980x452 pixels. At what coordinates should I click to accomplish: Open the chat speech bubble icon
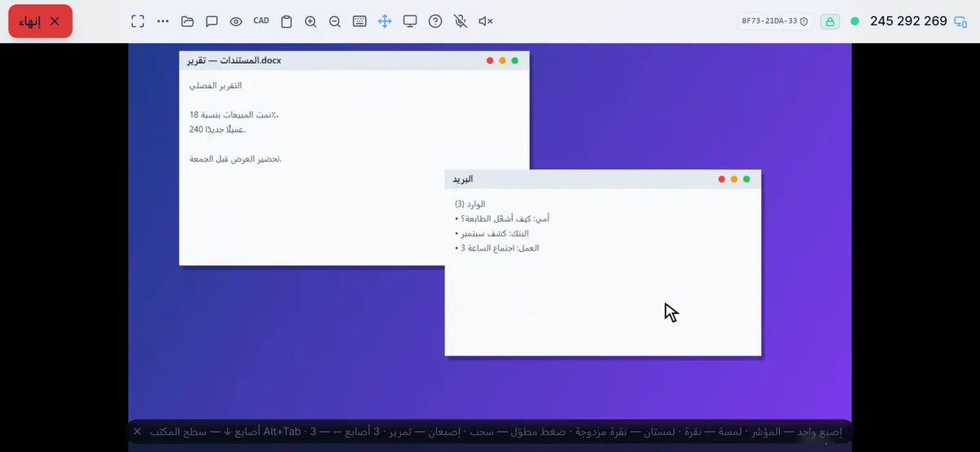(212, 21)
